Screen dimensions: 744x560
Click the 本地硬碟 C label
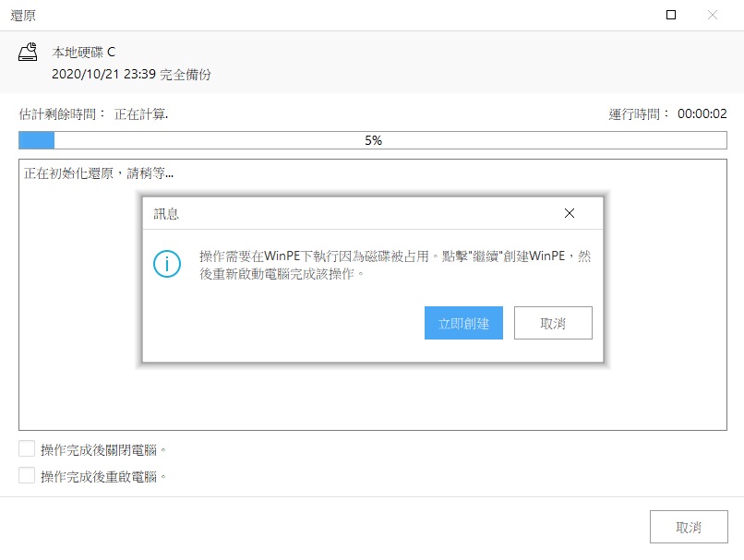pos(83,53)
